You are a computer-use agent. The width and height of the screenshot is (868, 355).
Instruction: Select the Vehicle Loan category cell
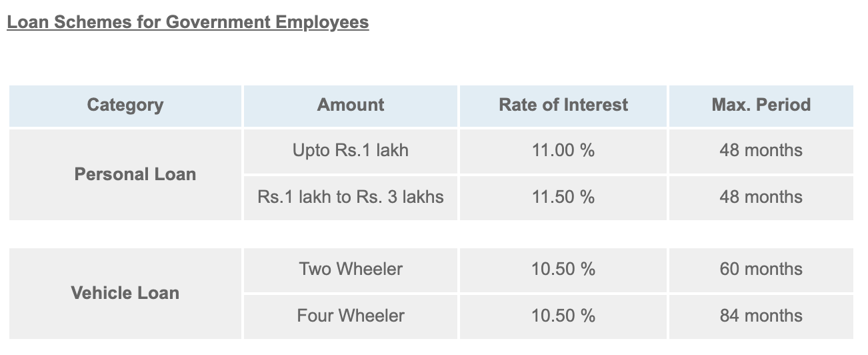125,293
